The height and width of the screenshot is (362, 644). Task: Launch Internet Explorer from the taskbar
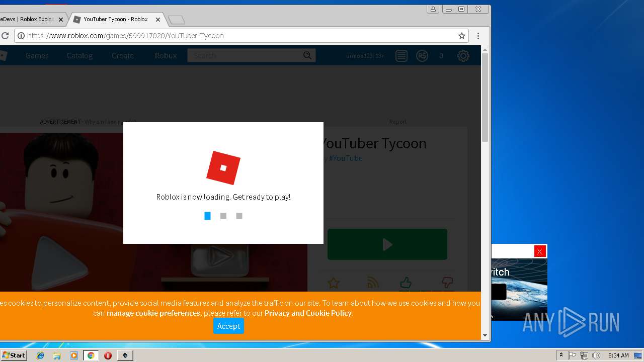(40, 355)
